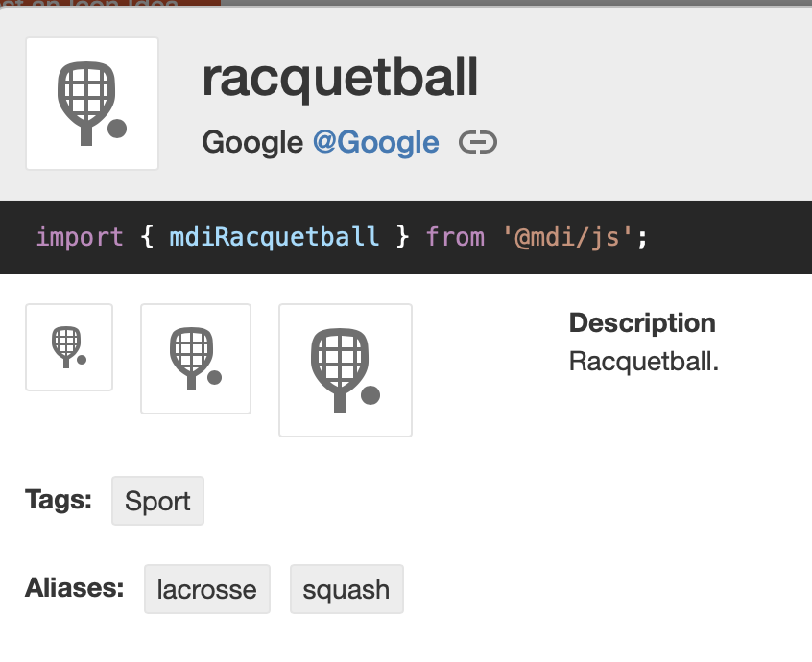Click the racquetball title heading
Image resolution: width=812 pixels, height=662 pixels.
340,78
